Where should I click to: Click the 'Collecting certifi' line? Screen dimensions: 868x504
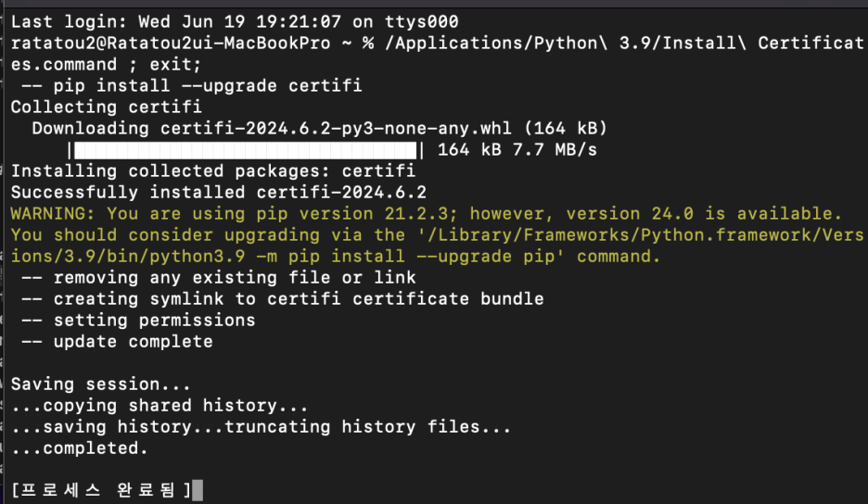[107, 107]
